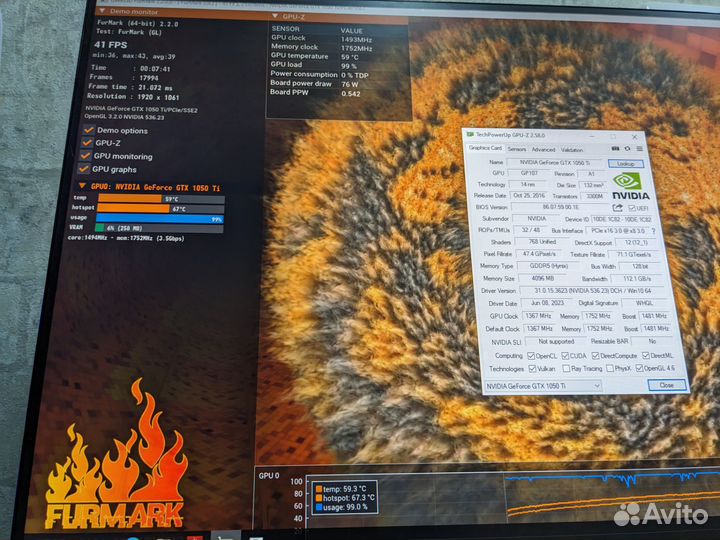Click the VRAM 6% usage bar
The height and width of the screenshot is (540, 720).
159,228
